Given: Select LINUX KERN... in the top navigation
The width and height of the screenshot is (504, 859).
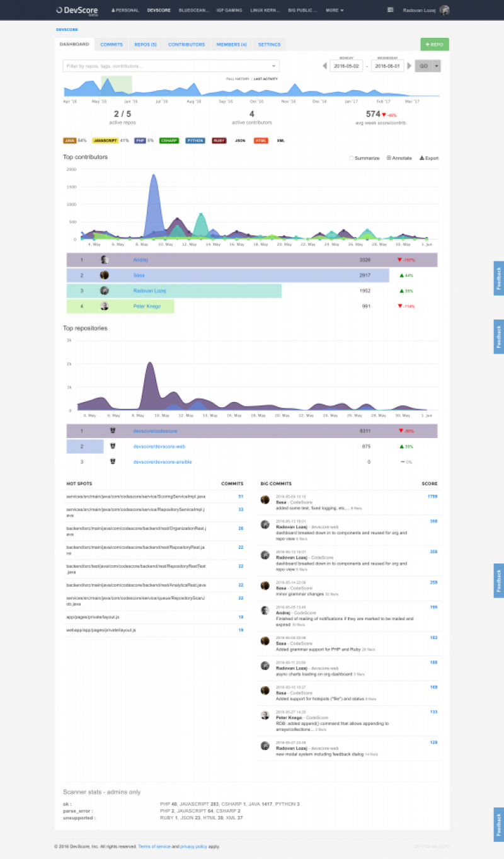Looking at the screenshot, I should click(265, 10).
